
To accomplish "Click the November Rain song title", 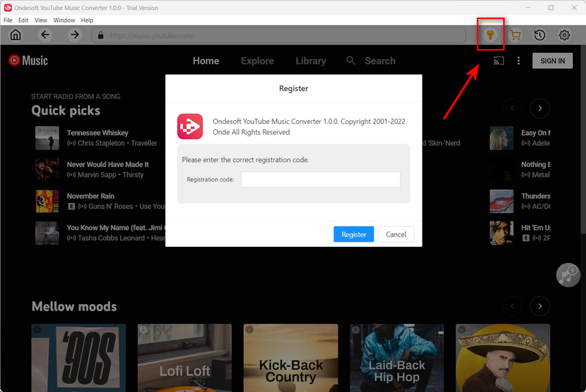I will (91, 196).
